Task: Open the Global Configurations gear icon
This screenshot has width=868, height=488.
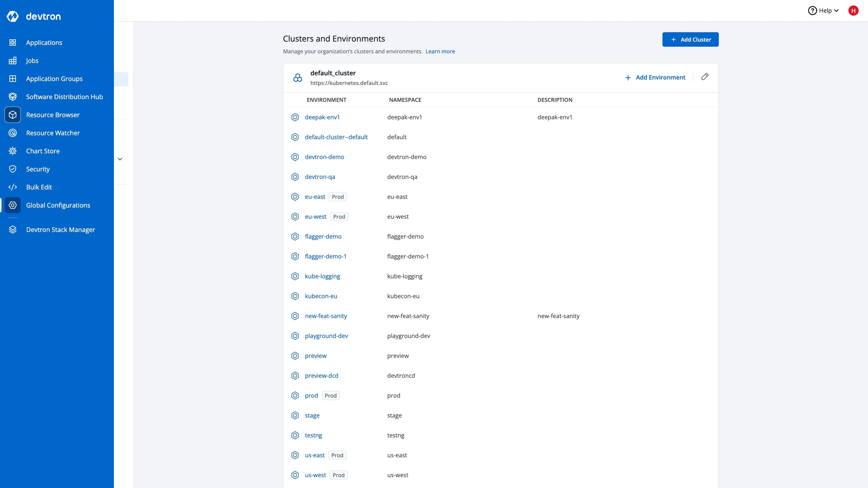Action: (12, 205)
